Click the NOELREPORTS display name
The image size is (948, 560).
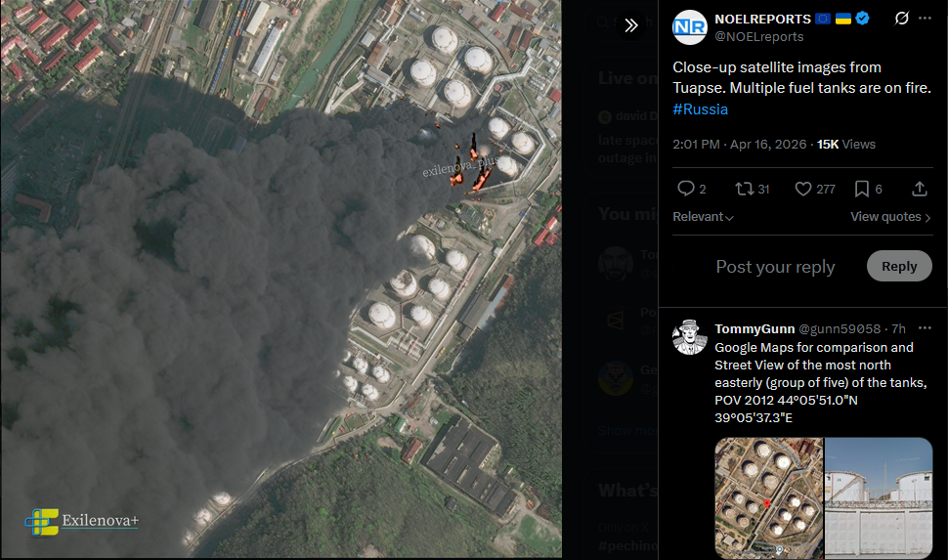tap(762, 19)
